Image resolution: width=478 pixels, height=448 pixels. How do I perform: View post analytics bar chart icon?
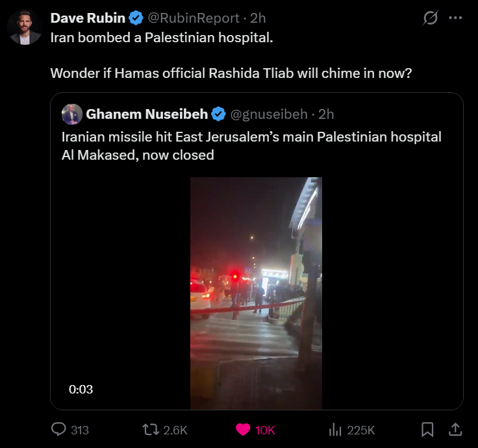[x=335, y=430]
